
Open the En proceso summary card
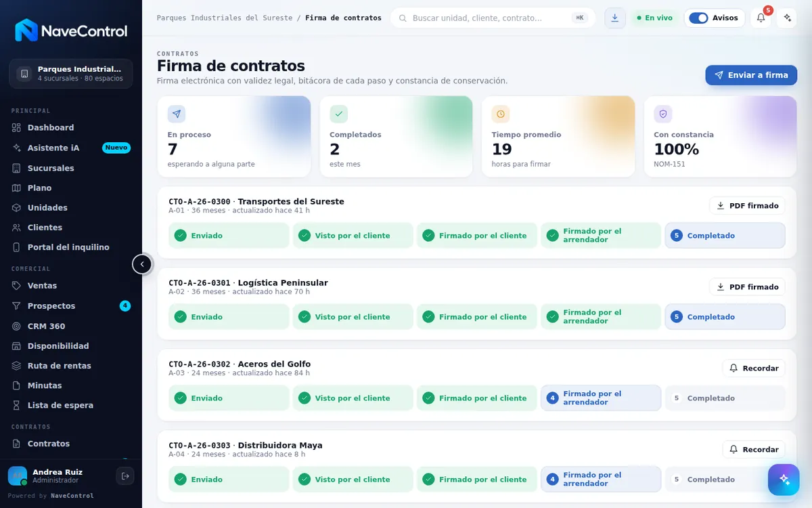(234, 137)
